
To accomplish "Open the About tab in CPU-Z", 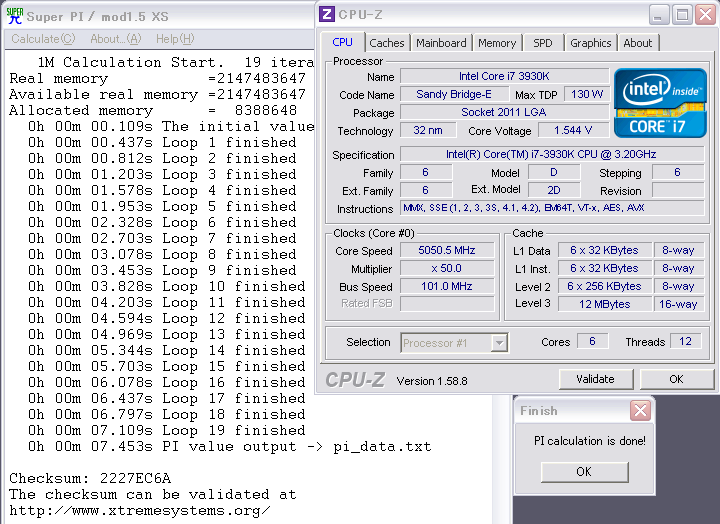I will pos(637,43).
